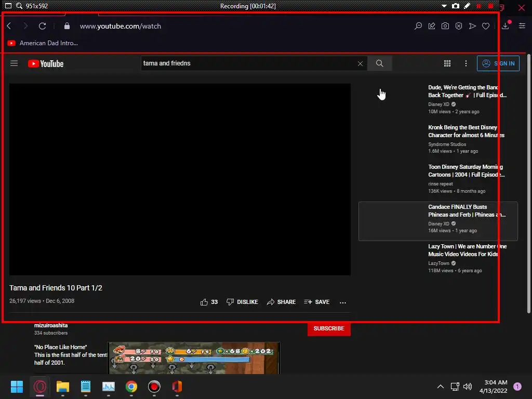
Task: Select the recorder pencil draw tool
Action: (x=467, y=6)
